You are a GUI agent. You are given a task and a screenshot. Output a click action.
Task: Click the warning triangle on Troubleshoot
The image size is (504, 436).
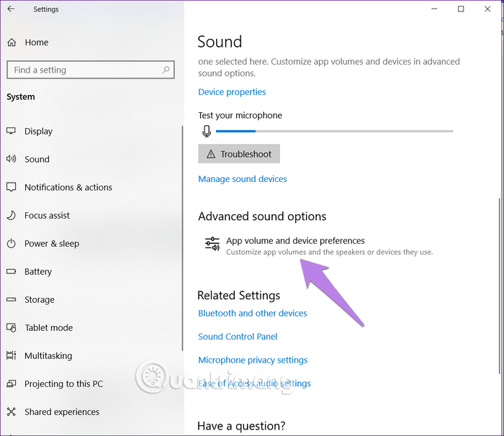pos(211,154)
